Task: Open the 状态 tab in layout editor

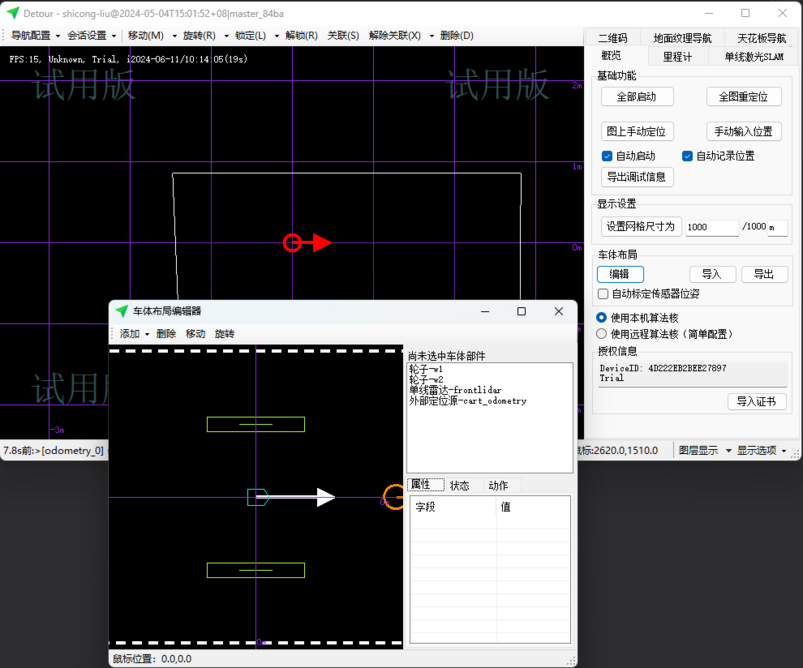Action: (460, 486)
